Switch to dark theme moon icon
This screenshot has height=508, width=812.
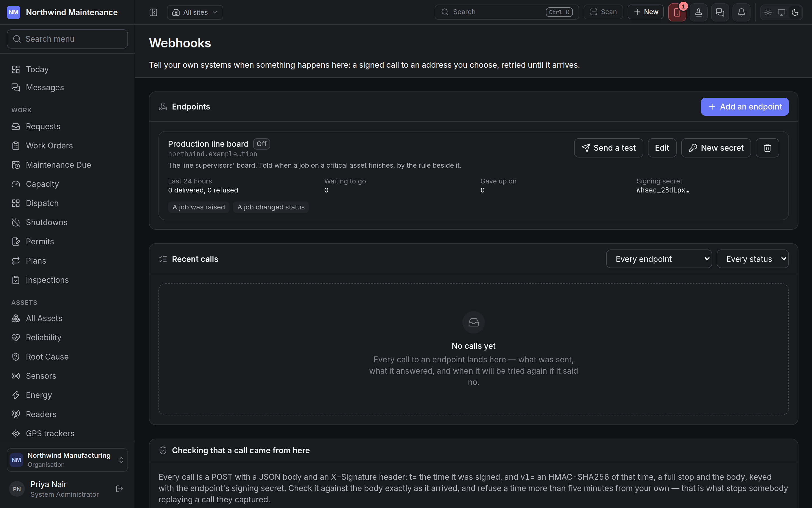[795, 12]
